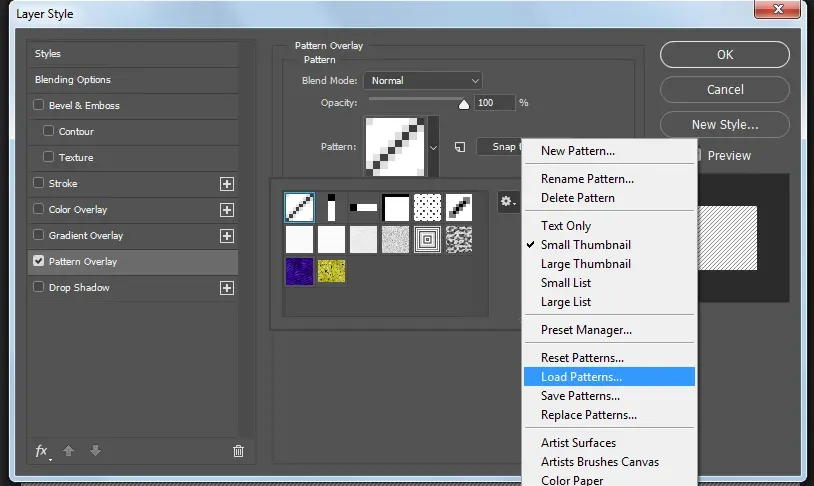Open the Styles section in sidebar
The width and height of the screenshot is (814, 486).
[x=133, y=53]
